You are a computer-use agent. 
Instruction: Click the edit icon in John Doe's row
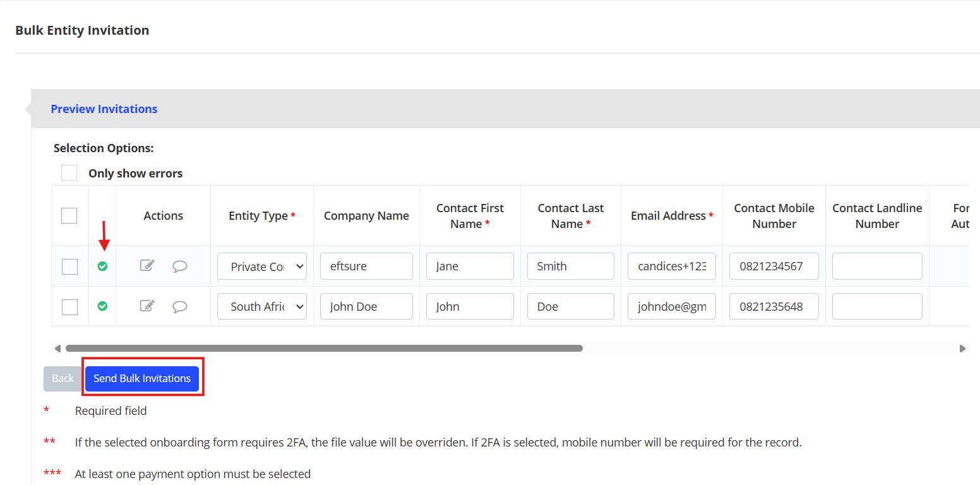[147, 306]
